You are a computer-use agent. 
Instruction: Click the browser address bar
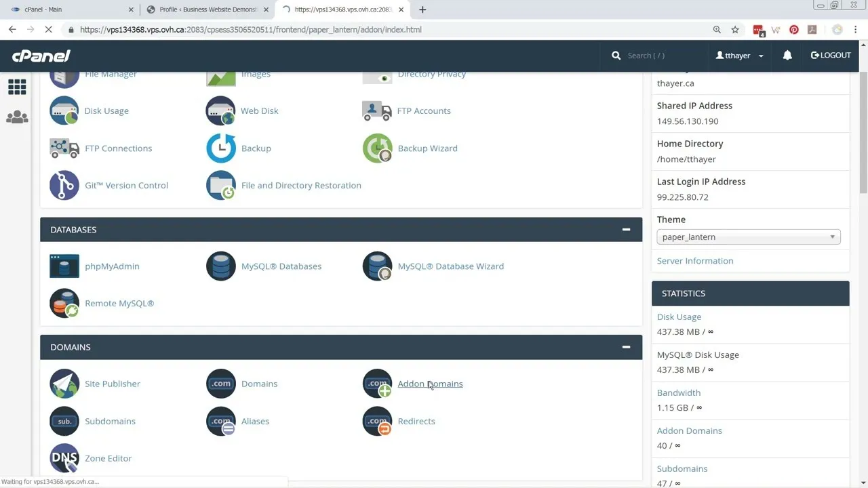pyautogui.click(x=387, y=30)
